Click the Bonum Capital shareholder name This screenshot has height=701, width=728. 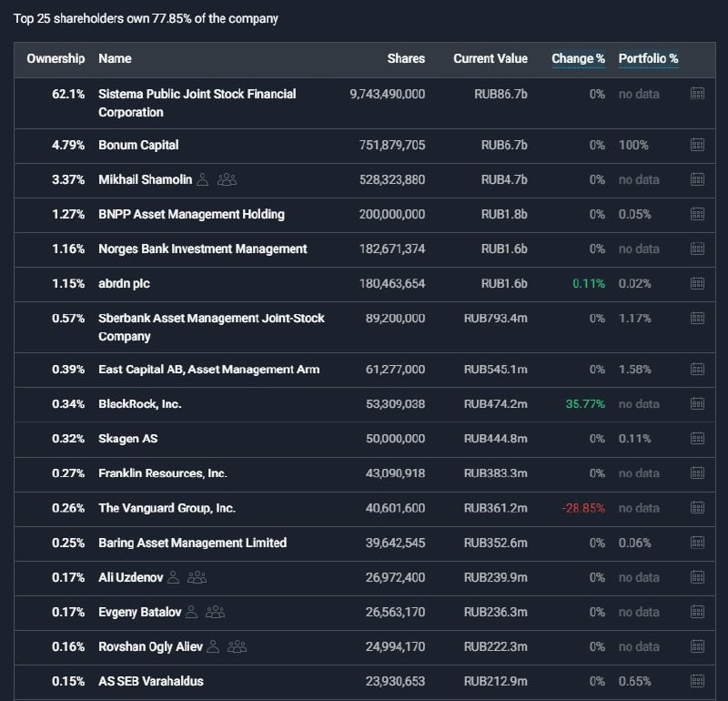[x=138, y=145]
